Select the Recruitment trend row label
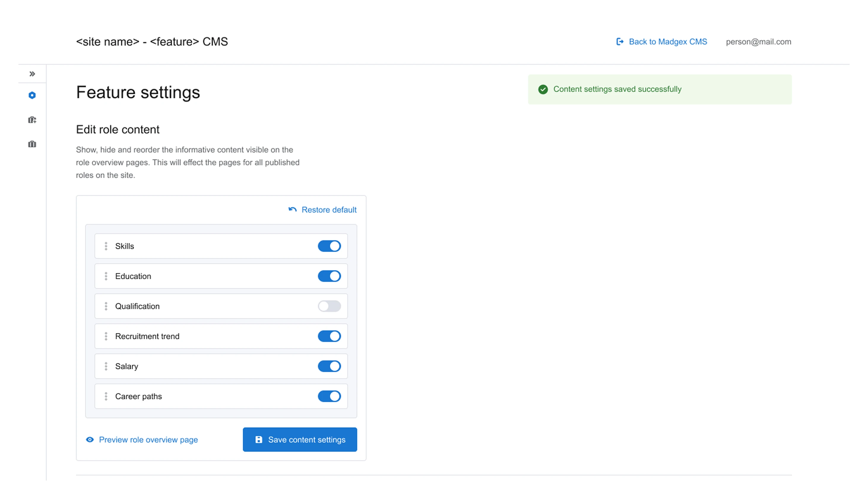The width and height of the screenshot is (868, 499). tap(147, 336)
